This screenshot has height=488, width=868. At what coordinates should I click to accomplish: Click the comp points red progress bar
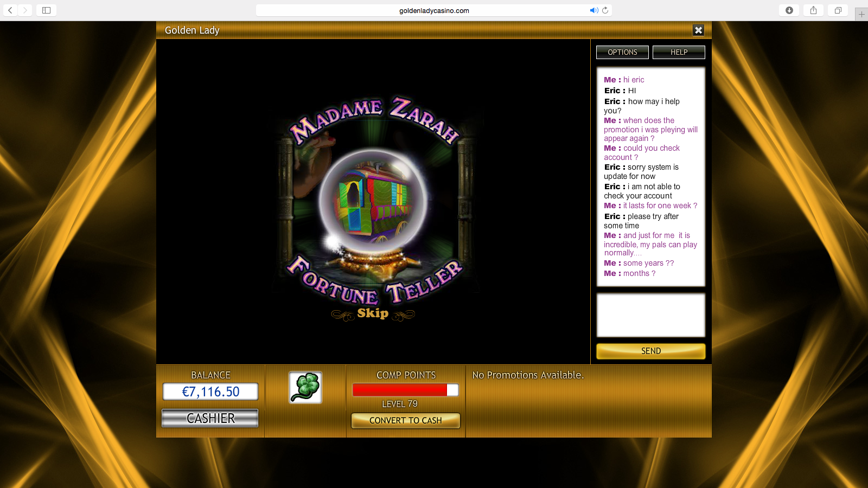click(x=406, y=390)
